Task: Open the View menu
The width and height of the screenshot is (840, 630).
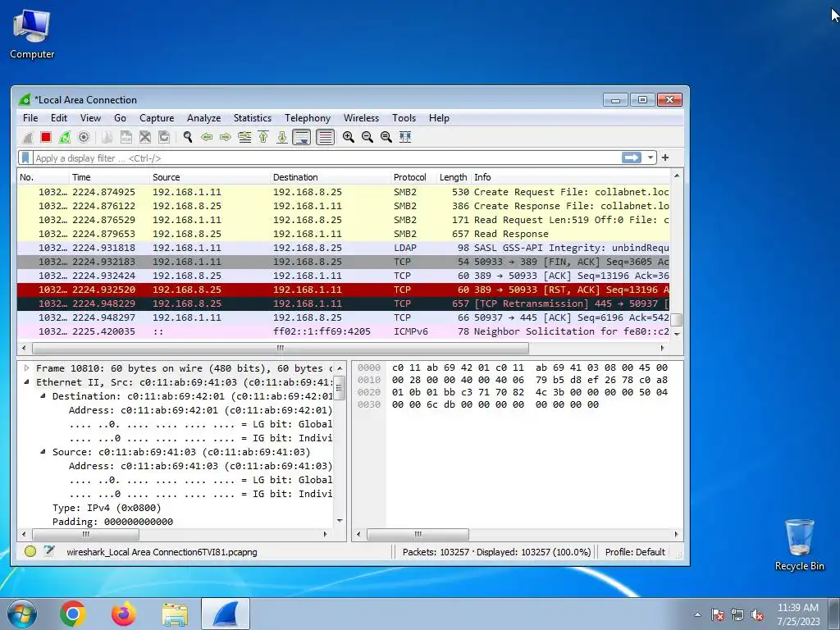Action: [90, 118]
